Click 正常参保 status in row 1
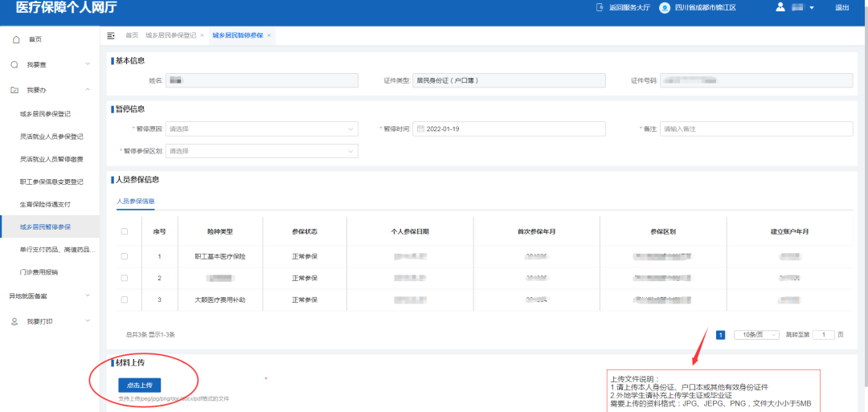The height and width of the screenshot is (412, 868). (x=305, y=257)
